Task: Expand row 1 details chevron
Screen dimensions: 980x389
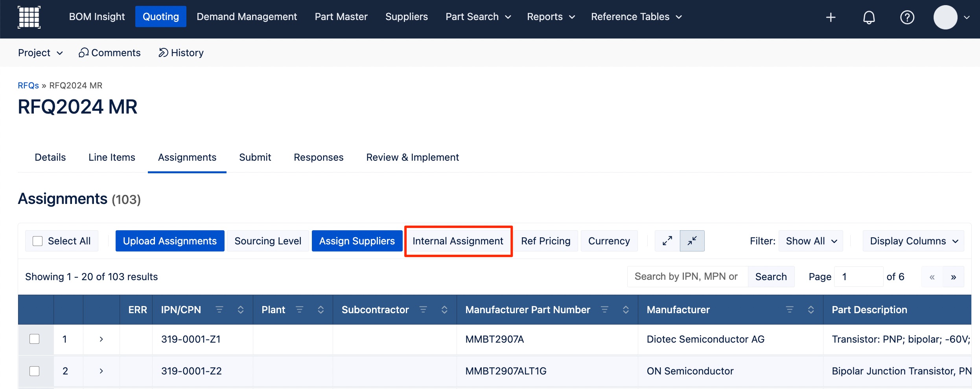Action: point(101,339)
